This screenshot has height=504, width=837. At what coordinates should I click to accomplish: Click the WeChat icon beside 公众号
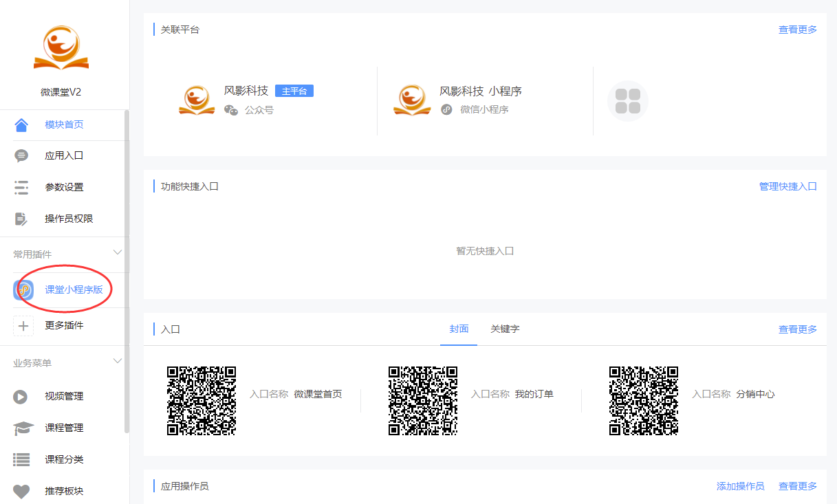[231, 109]
